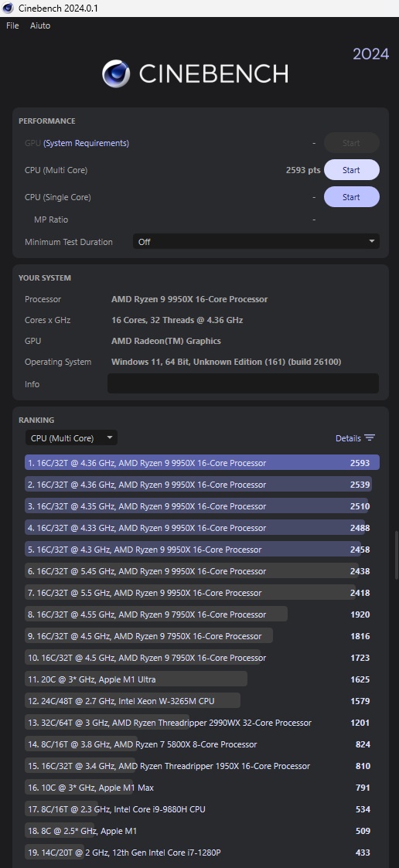The image size is (399, 868).
Task: Click the disabled GPU Start button
Action: point(351,143)
